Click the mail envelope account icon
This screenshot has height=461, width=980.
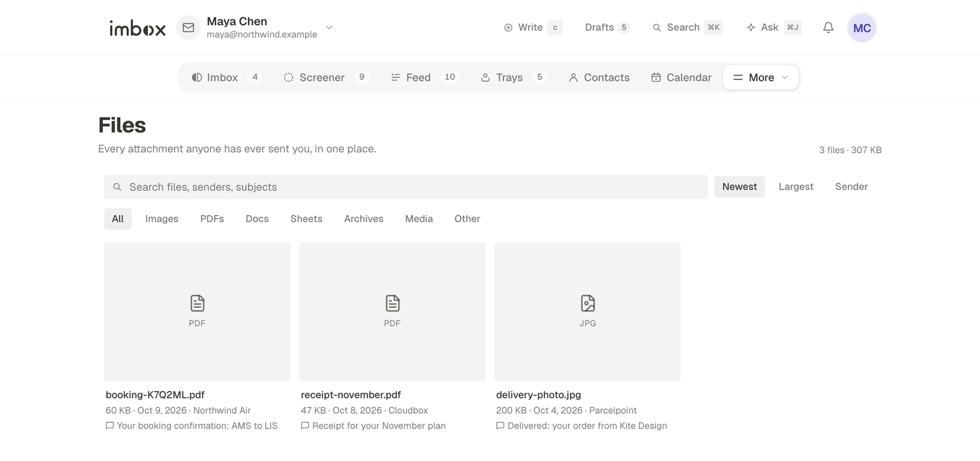(188, 28)
